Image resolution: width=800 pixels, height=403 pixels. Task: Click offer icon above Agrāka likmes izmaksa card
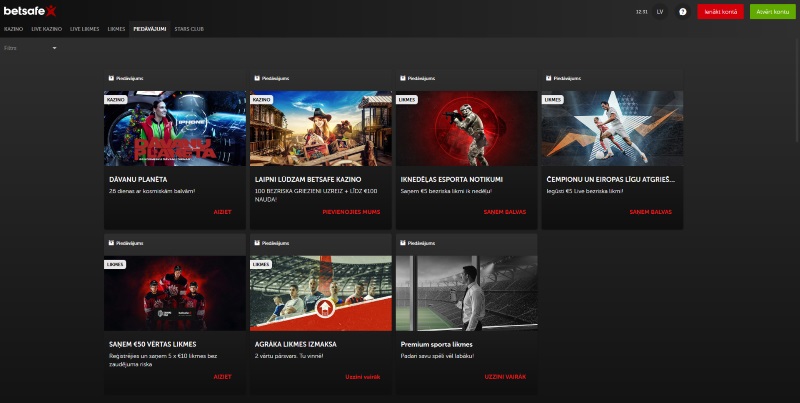257,243
